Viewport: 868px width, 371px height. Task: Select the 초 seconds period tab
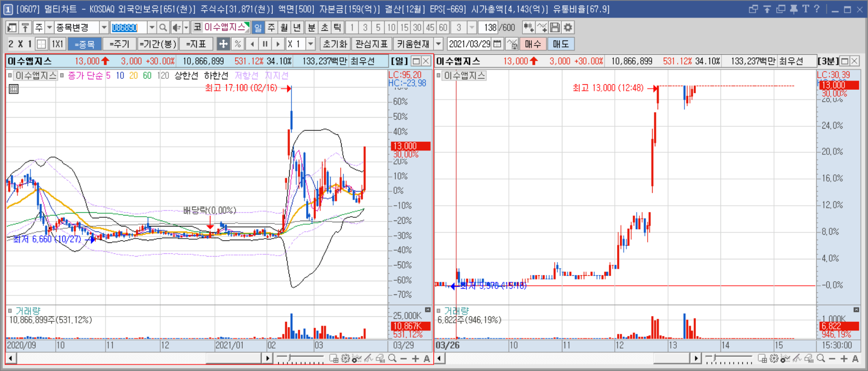324,27
